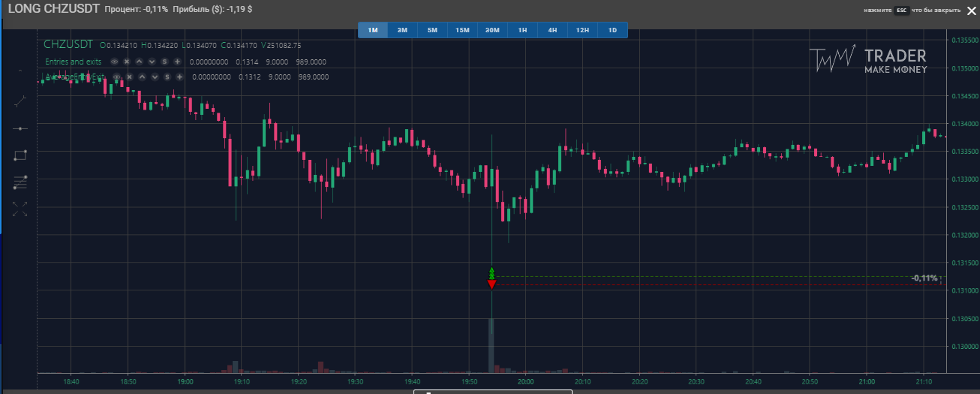Screen dimensions: 980x394
Task: Click the 18:40 time axis label
Action: click(72, 381)
